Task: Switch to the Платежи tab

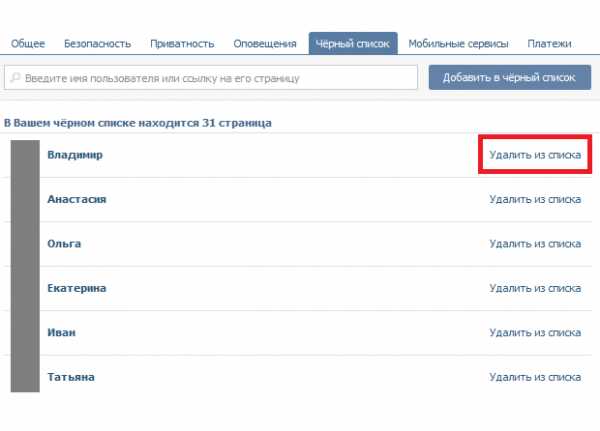Action: tap(549, 44)
